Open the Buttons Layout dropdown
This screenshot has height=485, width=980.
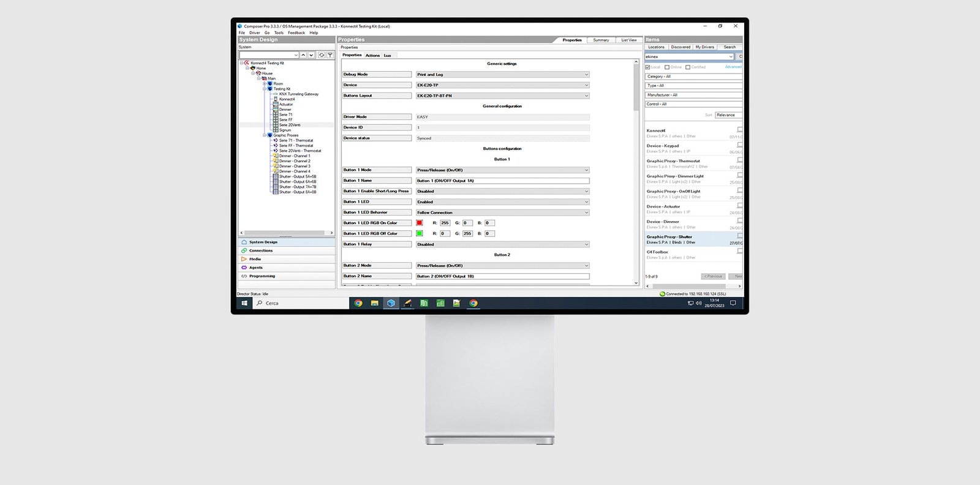[502, 96]
